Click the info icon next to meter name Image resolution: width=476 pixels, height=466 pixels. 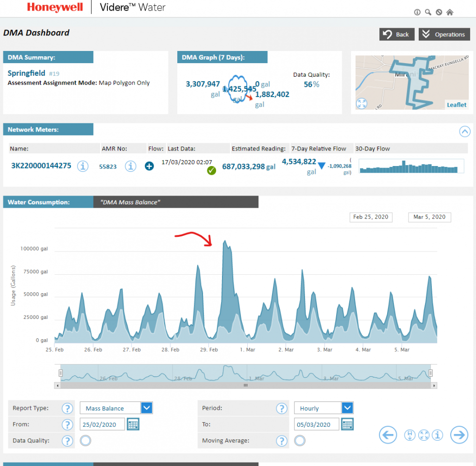(x=84, y=166)
